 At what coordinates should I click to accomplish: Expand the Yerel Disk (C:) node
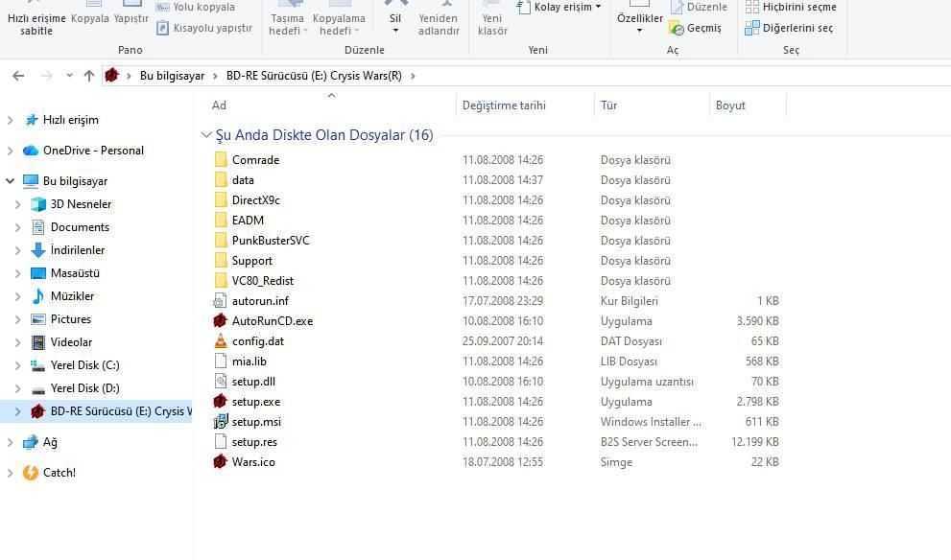pos(17,365)
